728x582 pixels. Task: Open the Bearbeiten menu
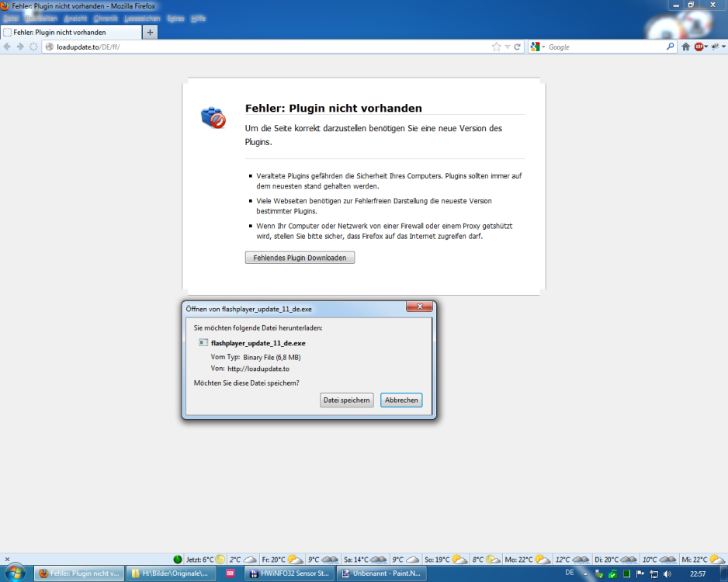41,19
